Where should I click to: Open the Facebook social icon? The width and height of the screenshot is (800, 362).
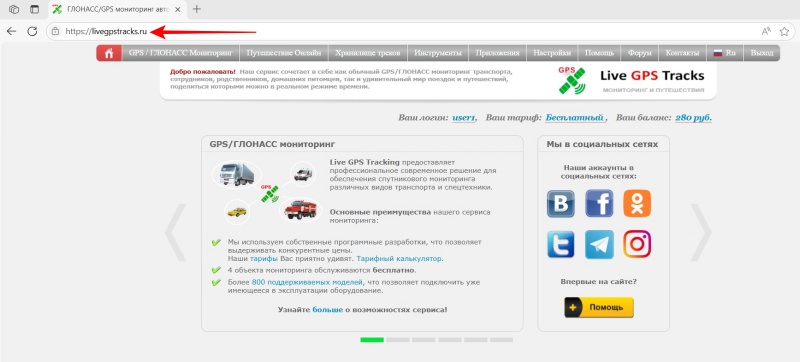click(599, 204)
